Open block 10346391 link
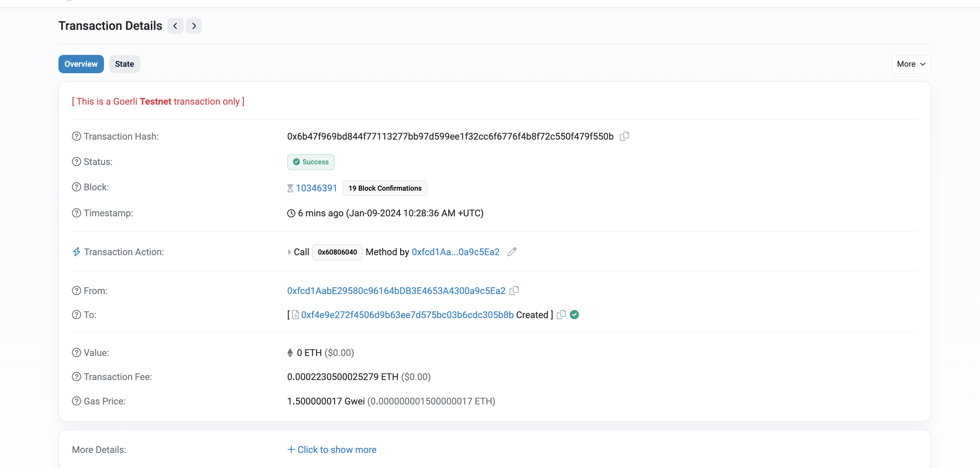The height and width of the screenshot is (468, 980). [316, 188]
